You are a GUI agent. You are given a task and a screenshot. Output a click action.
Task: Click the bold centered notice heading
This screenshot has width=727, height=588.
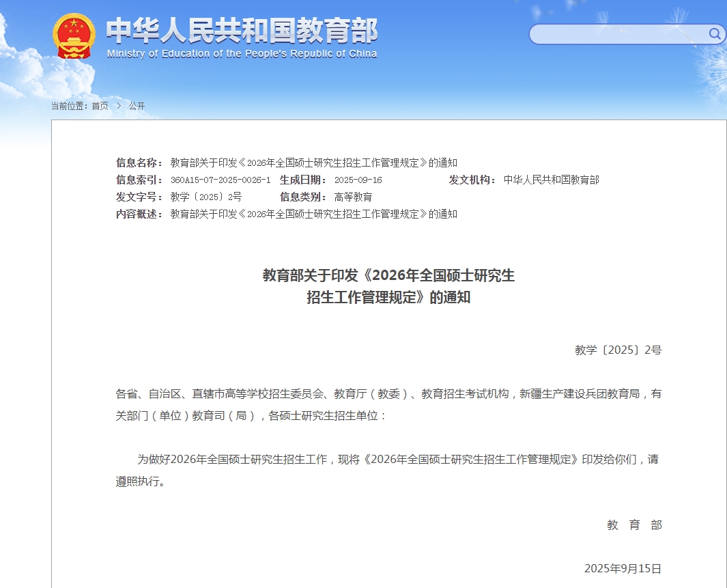388,286
